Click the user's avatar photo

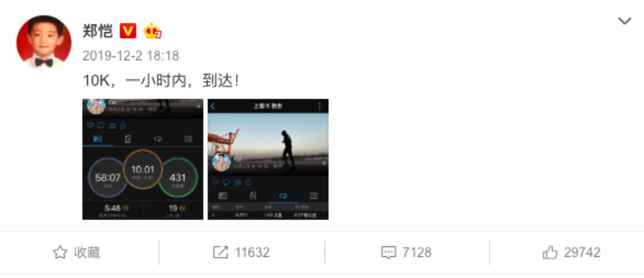pos(44,43)
